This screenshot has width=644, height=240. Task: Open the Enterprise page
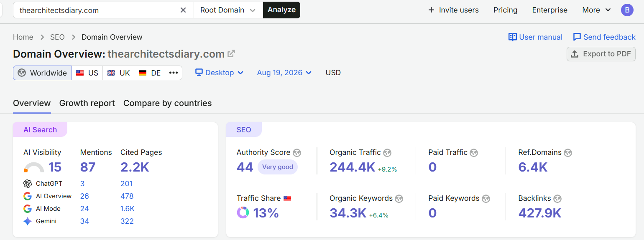pos(549,10)
